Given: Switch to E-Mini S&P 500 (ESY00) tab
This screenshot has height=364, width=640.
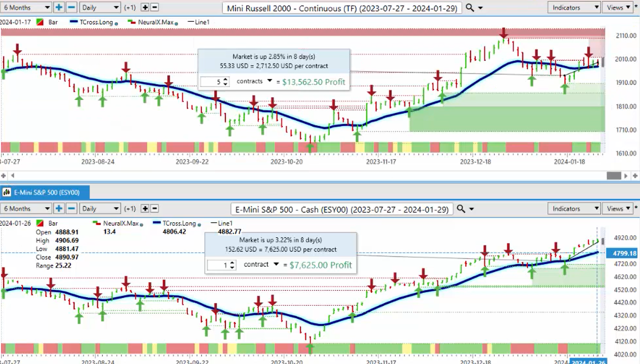Looking at the screenshot, I should point(45,193).
